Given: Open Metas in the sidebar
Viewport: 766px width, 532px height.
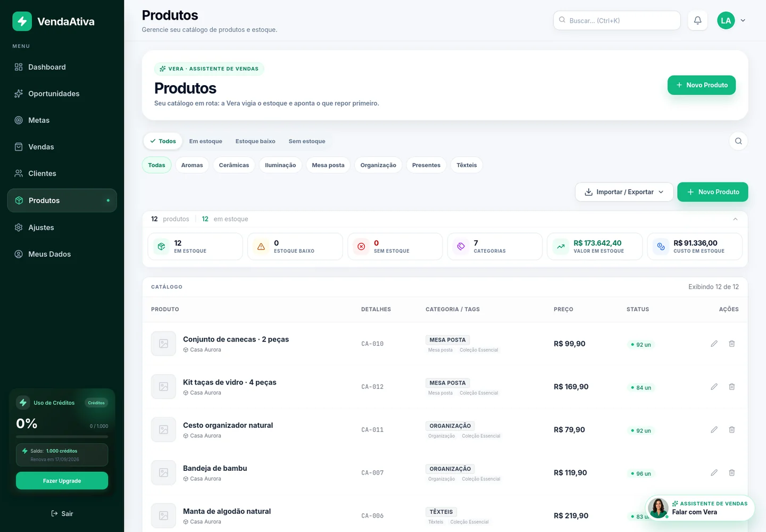Looking at the screenshot, I should tap(62, 120).
